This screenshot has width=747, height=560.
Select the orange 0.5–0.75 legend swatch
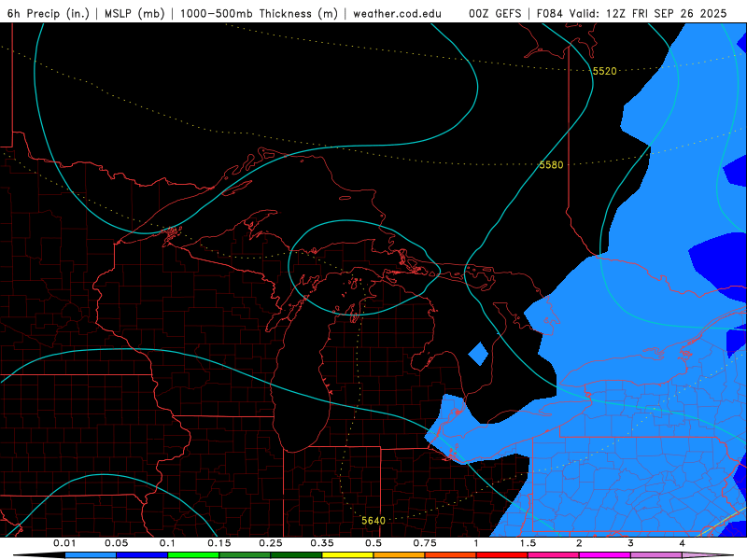[400, 555]
